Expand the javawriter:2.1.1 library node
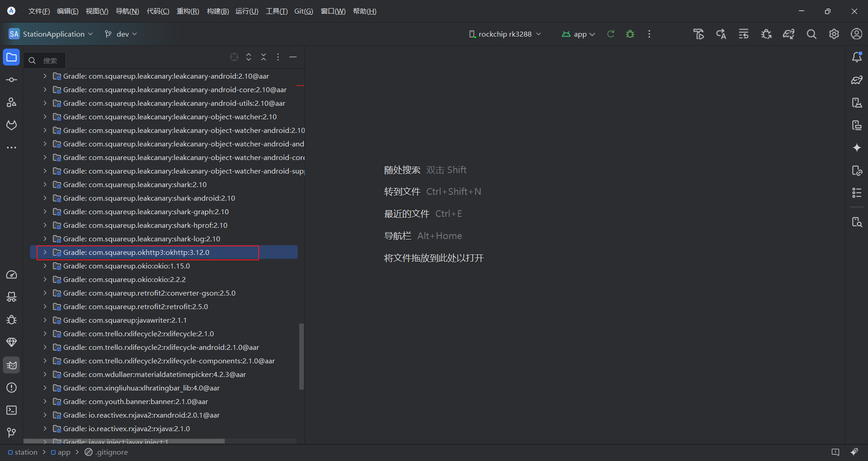Viewport: 868px width, 461px height. click(x=45, y=320)
